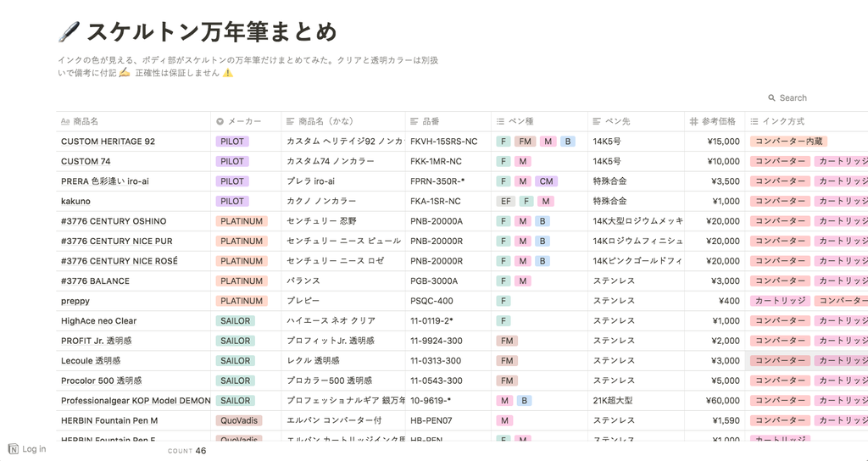Click the FKVH-15SRS-NC part number
The height and width of the screenshot is (461, 868).
(x=443, y=142)
